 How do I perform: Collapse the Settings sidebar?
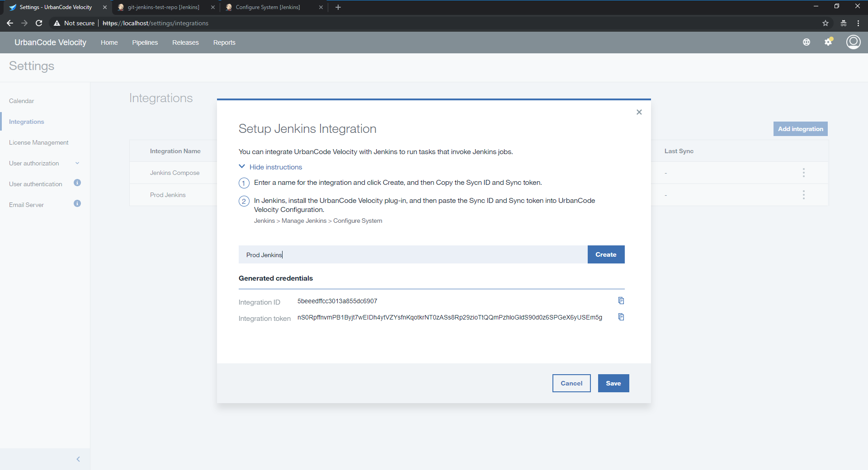coord(78,459)
